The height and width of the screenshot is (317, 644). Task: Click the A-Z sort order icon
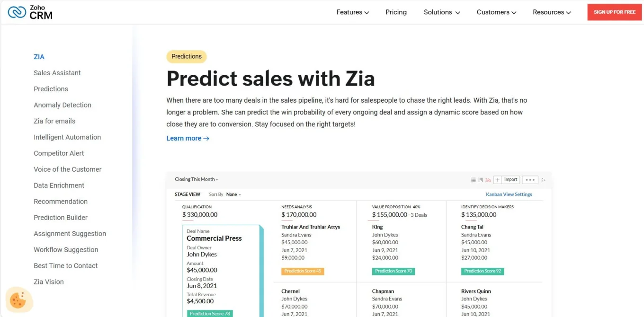(544, 180)
